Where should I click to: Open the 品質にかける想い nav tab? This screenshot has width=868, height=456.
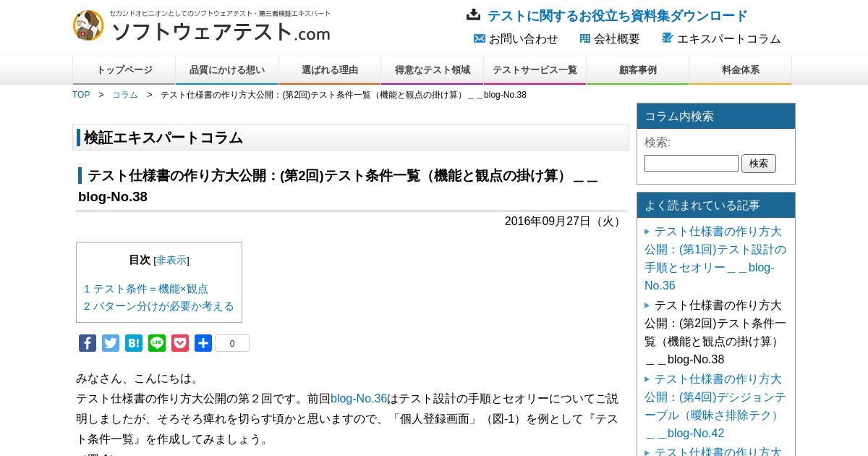point(227,70)
